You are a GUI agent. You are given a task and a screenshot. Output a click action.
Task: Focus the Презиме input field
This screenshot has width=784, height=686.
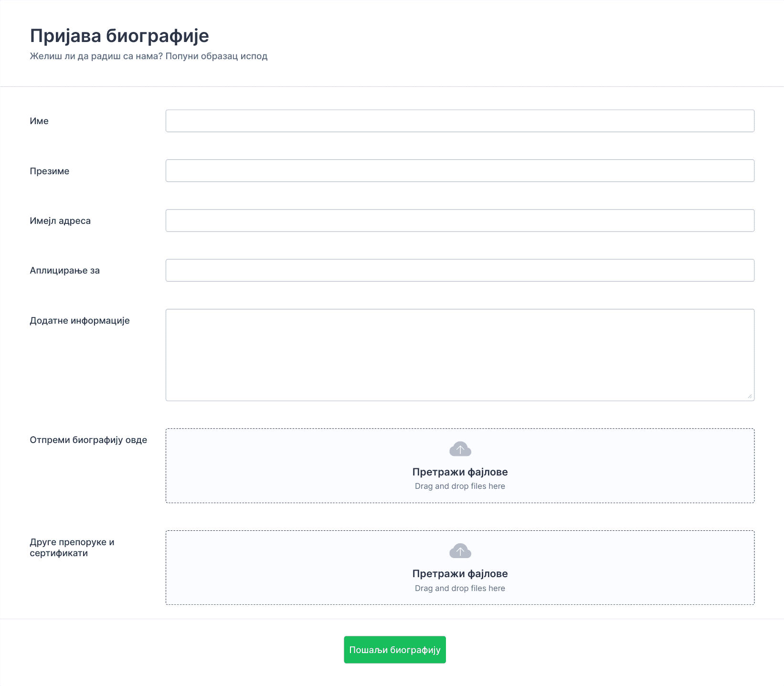460,170
